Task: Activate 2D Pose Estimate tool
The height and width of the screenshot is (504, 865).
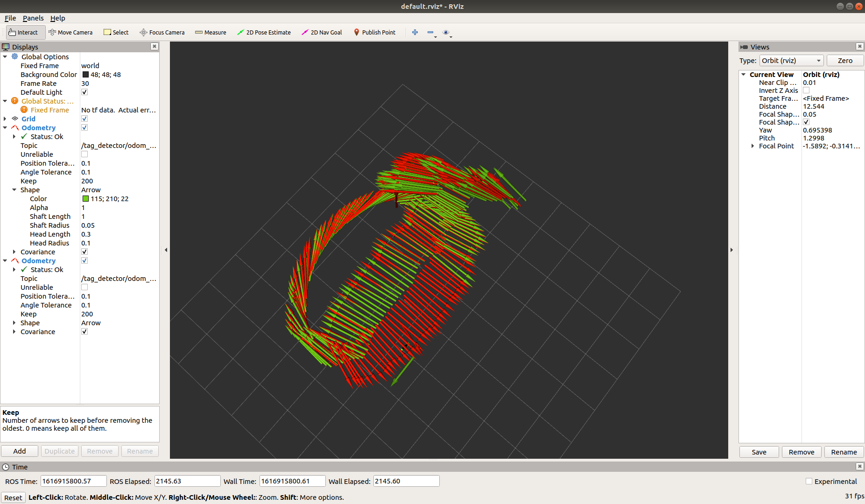Action: 264,32
